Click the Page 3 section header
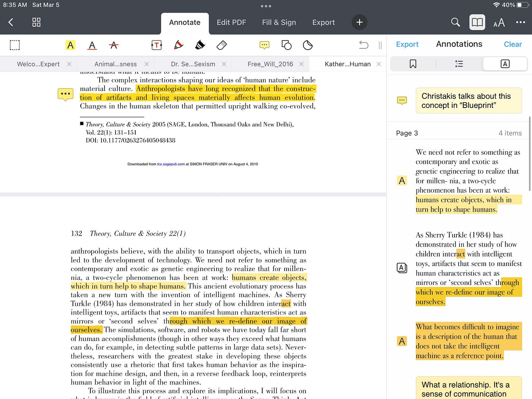The image size is (532, 399). pos(459,133)
